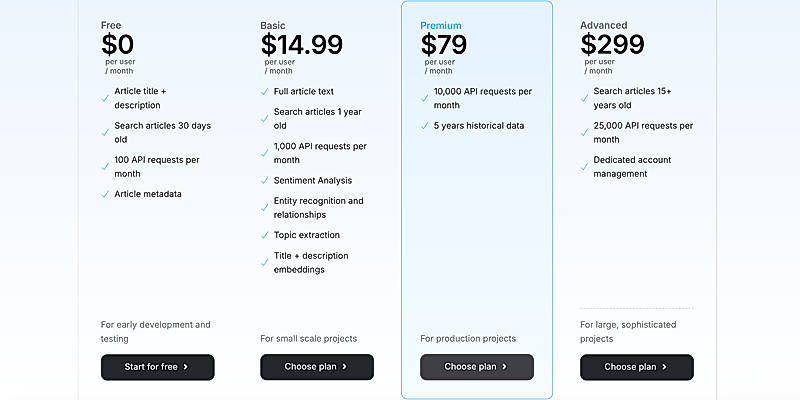Click checkmark beside Article title + description
Viewport: 800px width, 400px height.
pyautogui.click(x=105, y=98)
